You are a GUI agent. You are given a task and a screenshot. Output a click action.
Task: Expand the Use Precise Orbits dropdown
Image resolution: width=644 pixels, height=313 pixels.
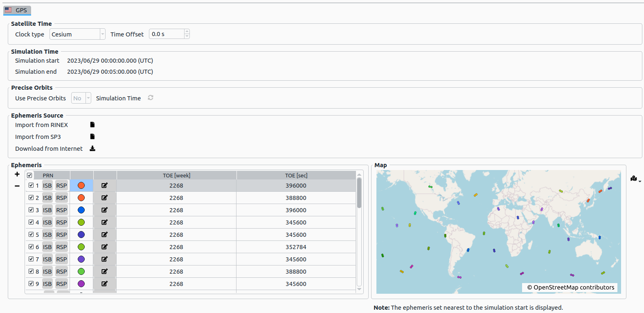[81, 98]
